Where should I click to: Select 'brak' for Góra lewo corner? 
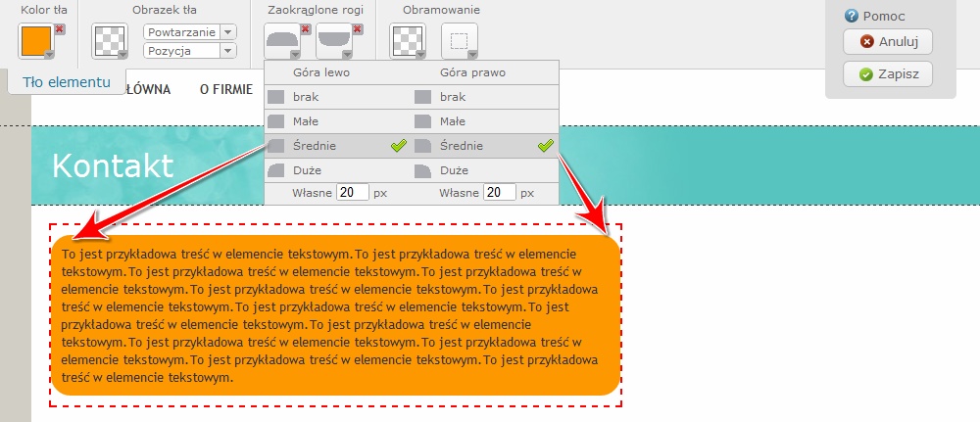pyautogui.click(x=306, y=97)
